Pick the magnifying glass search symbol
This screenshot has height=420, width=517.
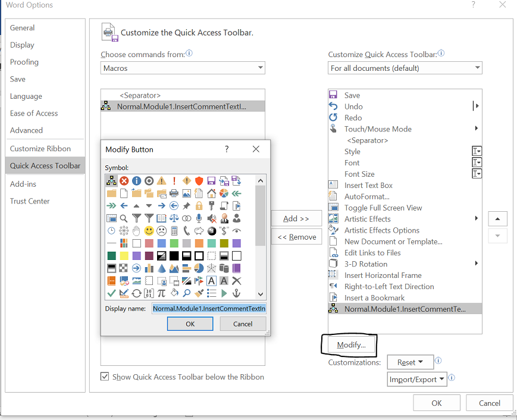click(x=124, y=218)
